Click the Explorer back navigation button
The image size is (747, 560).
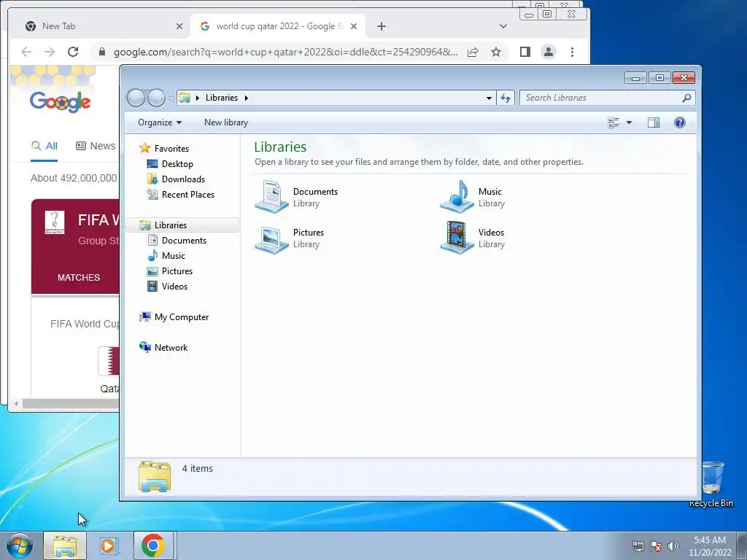tap(136, 98)
